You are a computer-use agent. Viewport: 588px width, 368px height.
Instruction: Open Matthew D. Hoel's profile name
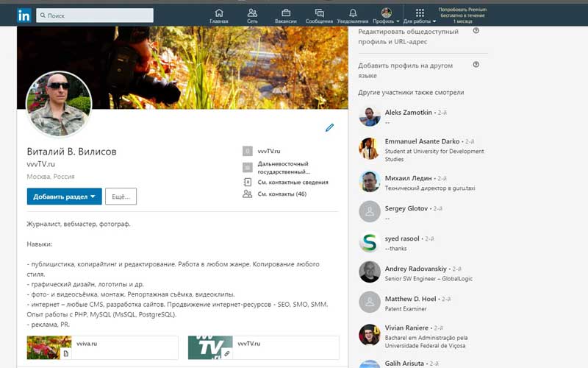pos(411,299)
